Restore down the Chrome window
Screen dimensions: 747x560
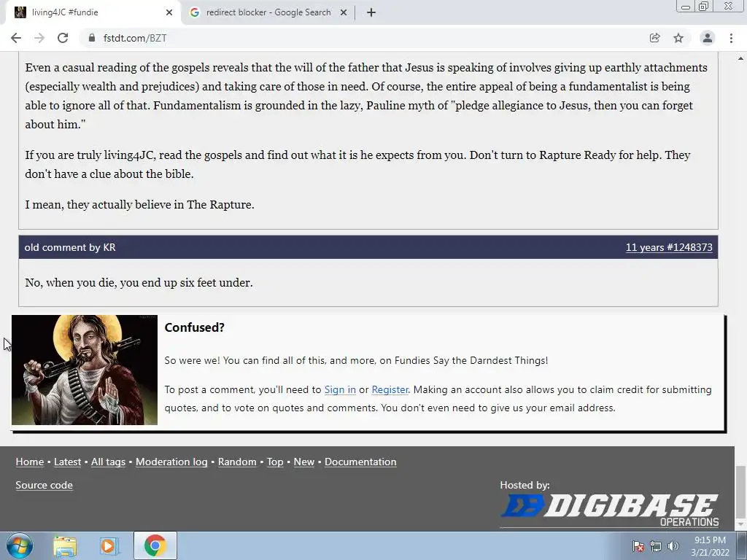[703, 6]
